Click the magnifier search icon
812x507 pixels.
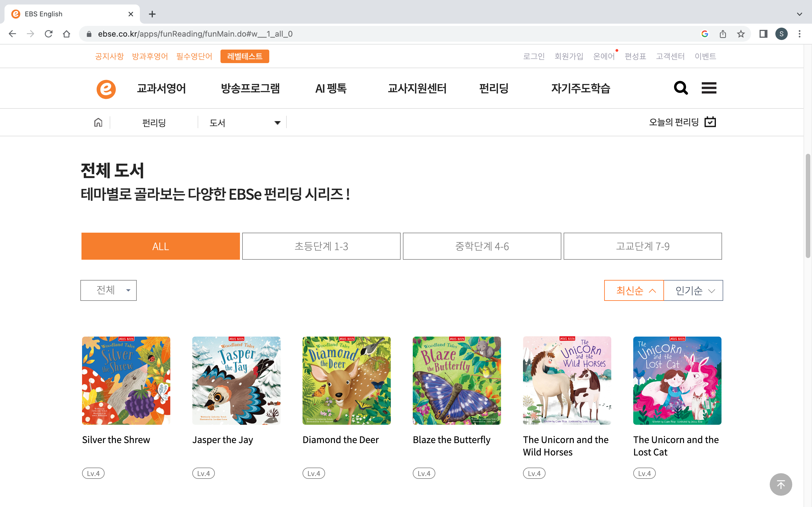point(680,88)
